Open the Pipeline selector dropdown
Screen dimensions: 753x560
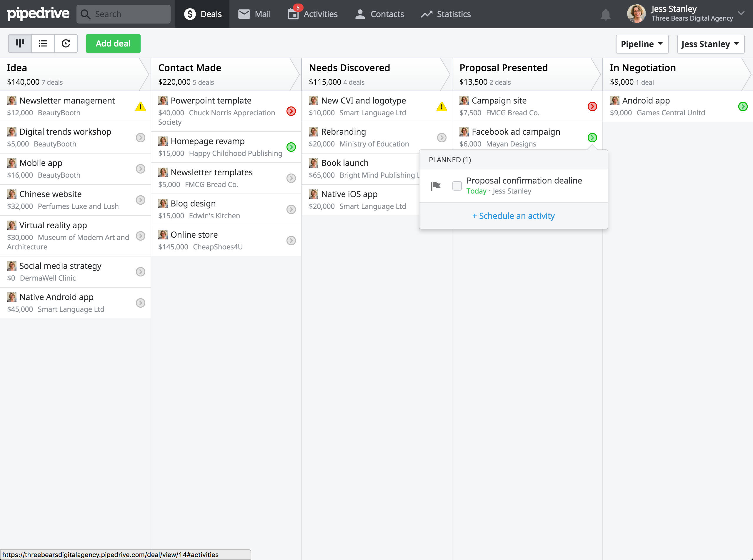pyautogui.click(x=642, y=44)
